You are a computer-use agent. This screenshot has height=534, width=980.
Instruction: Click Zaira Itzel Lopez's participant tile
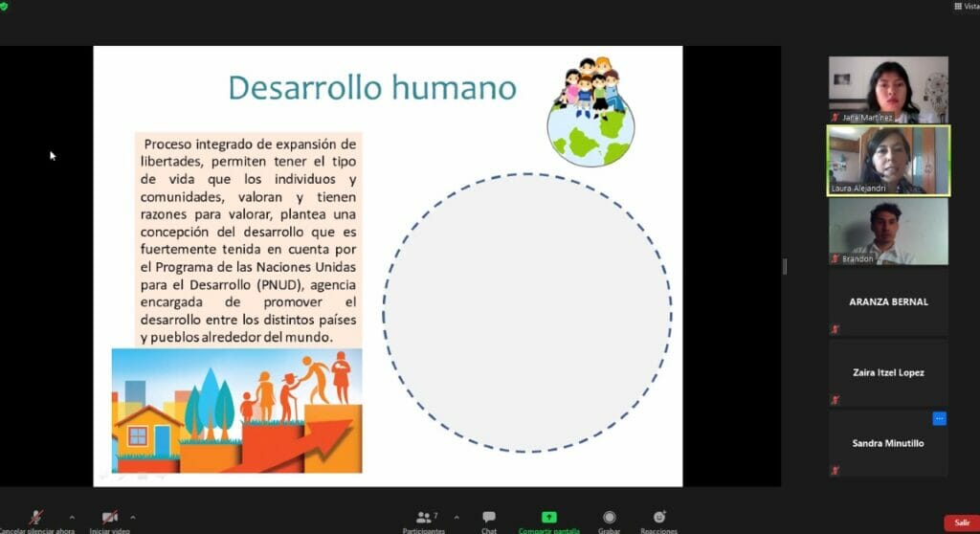(888, 372)
